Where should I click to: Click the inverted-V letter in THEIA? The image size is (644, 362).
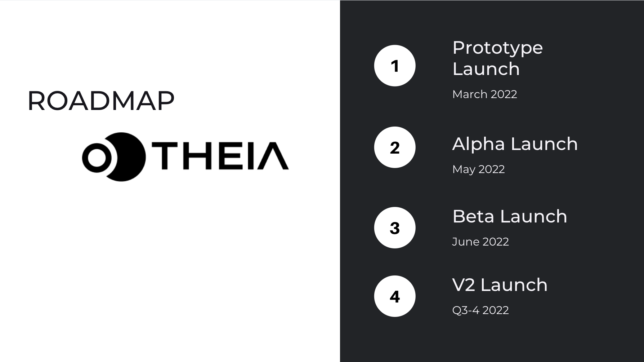coord(274,156)
